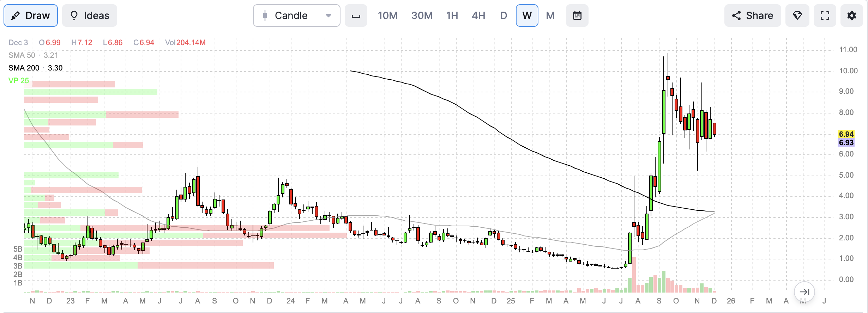Click the 5.00 price axis label
The height and width of the screenshot is (313, 868).
[846, 175]
